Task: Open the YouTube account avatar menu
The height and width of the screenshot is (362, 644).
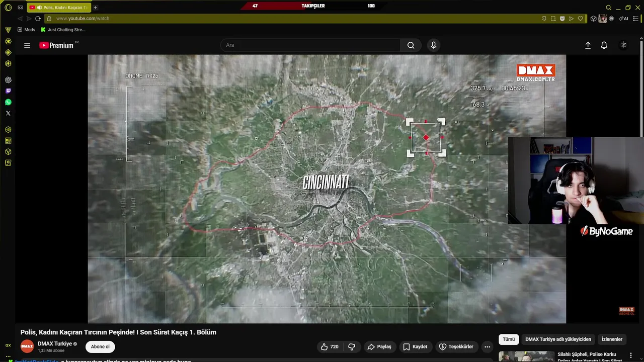Action: click(623, 45)
